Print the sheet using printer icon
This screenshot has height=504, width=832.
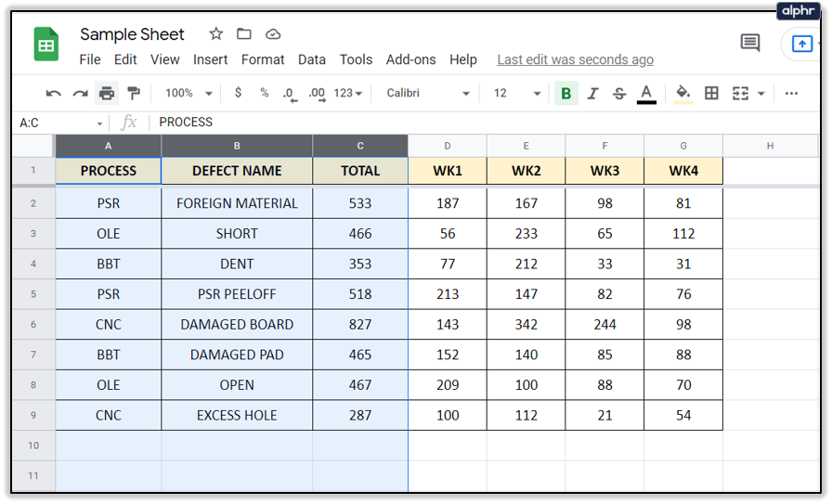coord(107,93)
